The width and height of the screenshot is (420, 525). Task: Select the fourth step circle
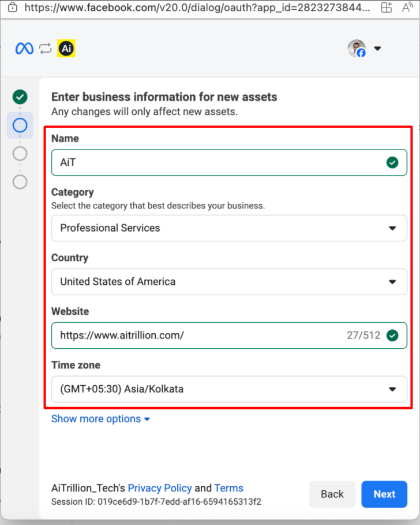pos(20,182)
